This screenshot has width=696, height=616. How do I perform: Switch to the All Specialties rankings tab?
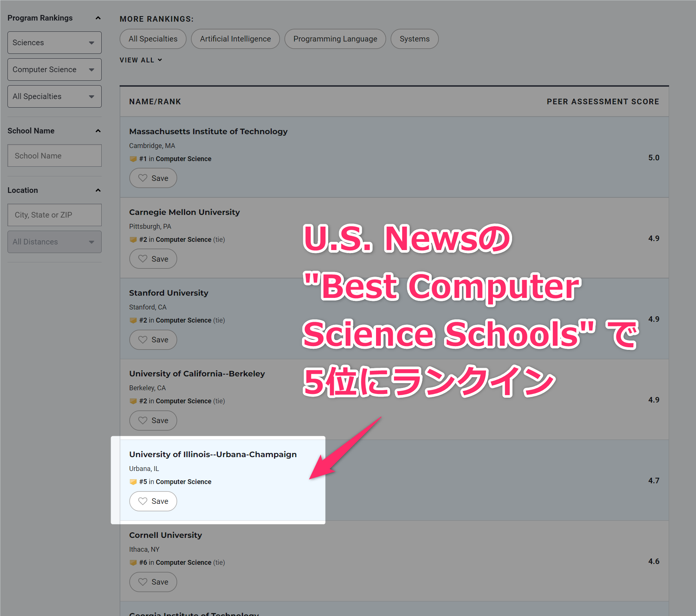(x=153, y=38)
